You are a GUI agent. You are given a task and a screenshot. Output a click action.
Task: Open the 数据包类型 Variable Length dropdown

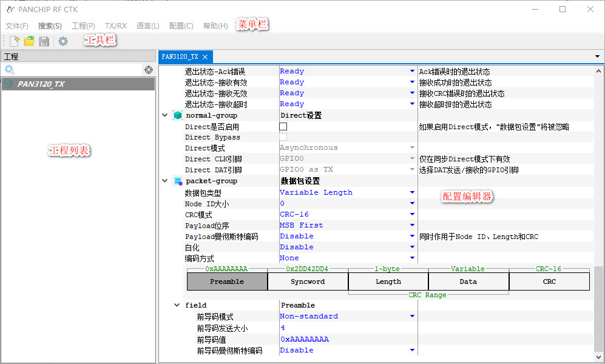pos(412,192)
